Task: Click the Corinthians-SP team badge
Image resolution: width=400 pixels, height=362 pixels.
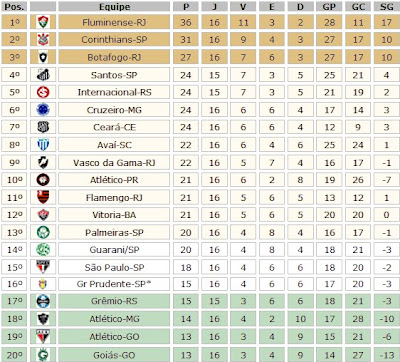Action: 43,40
